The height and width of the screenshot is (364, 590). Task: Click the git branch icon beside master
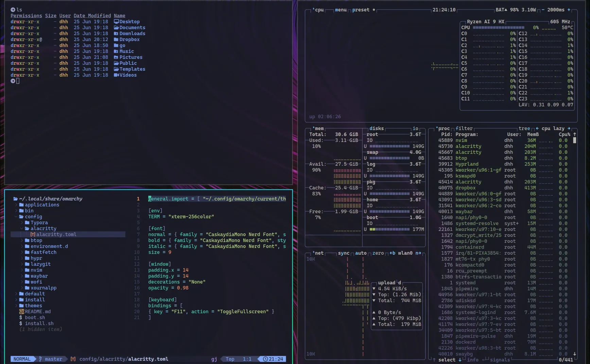tap(41, 359)
